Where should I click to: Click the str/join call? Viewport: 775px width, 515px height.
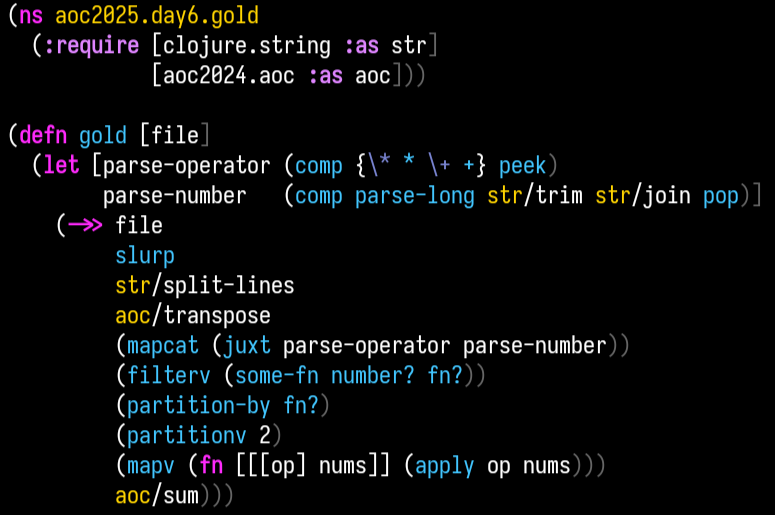pyautogui.click(x=643, y=195)
